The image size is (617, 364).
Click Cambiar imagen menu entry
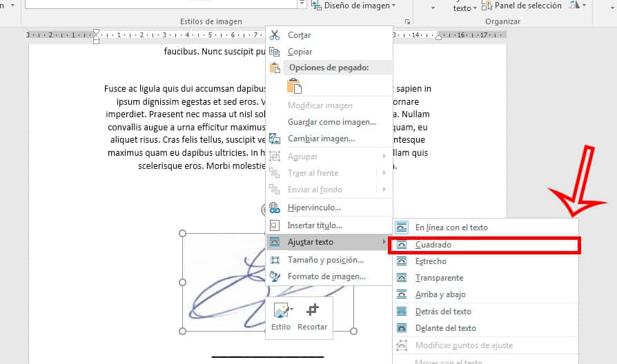click(321, 139)
